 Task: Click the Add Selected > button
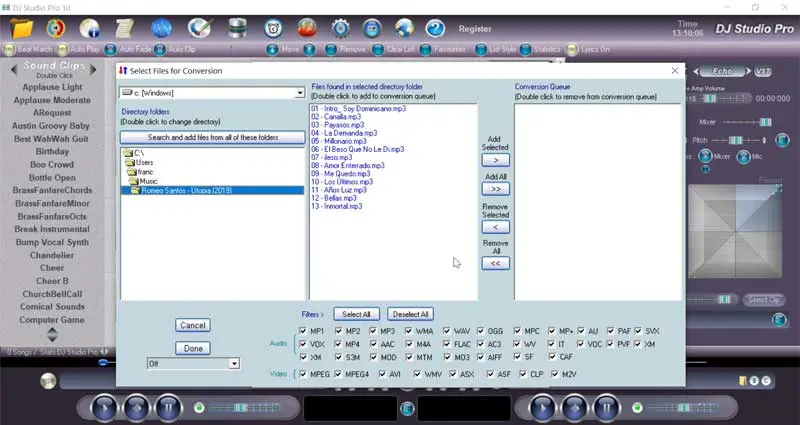click(x=495, y=160)
